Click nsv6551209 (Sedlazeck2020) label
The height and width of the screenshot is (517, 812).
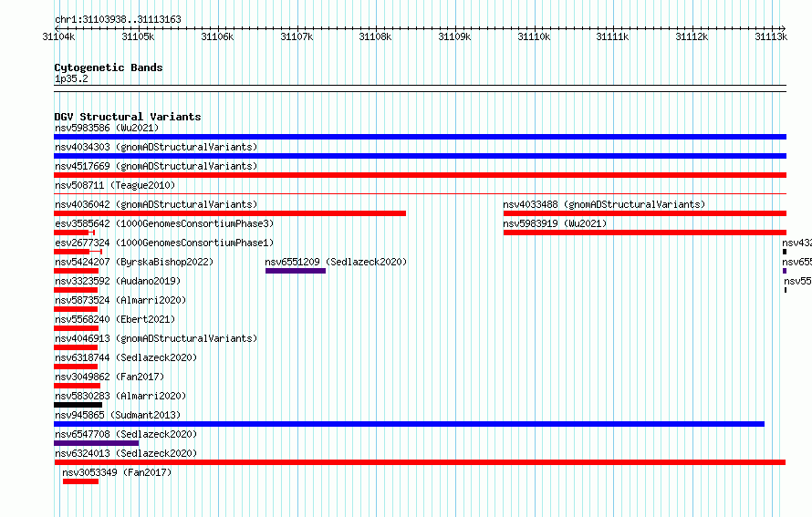tap(336, 262)
